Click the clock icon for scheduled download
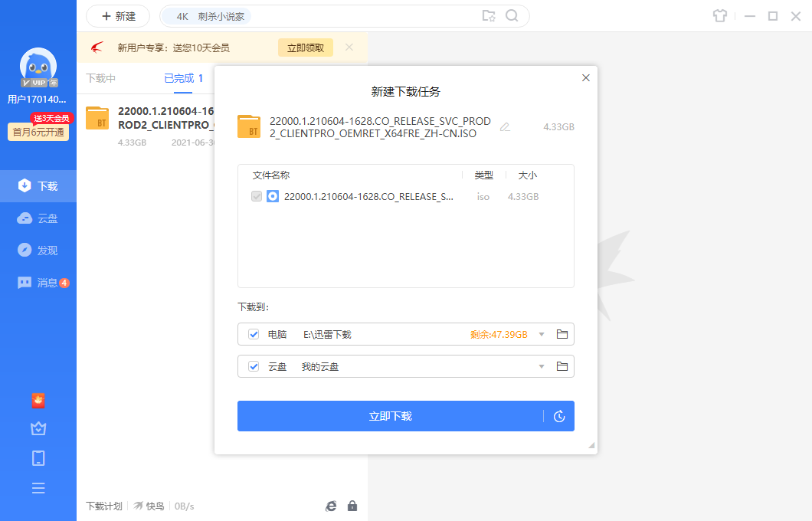The image size is (812, 521). click(x=559, y=416)
